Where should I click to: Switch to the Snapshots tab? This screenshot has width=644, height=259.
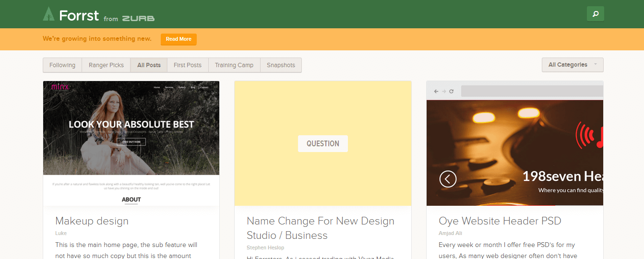281,65
